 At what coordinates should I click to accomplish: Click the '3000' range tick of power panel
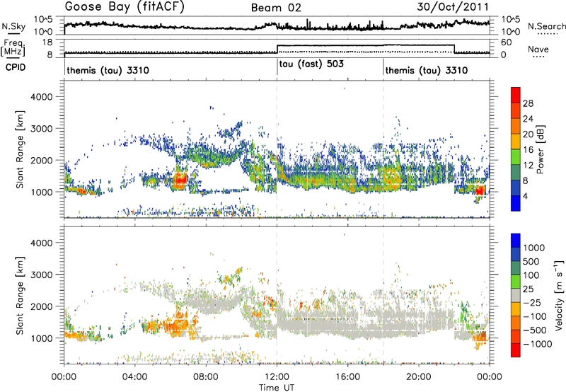(x=41, y=129)
